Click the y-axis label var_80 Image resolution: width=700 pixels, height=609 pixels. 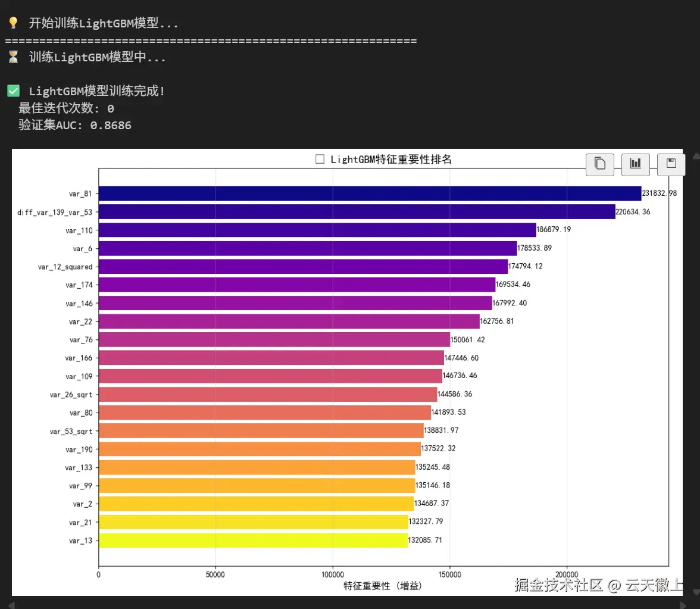[81, 413]
